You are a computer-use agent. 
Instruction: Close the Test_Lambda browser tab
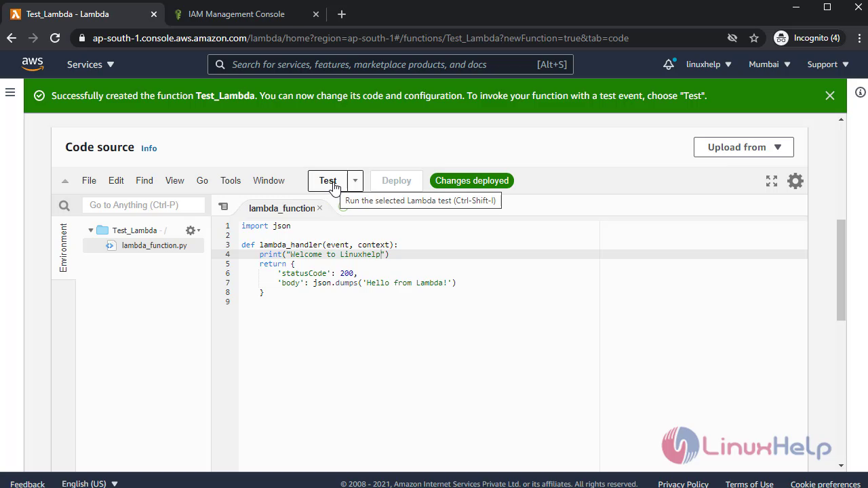[154, 14]
